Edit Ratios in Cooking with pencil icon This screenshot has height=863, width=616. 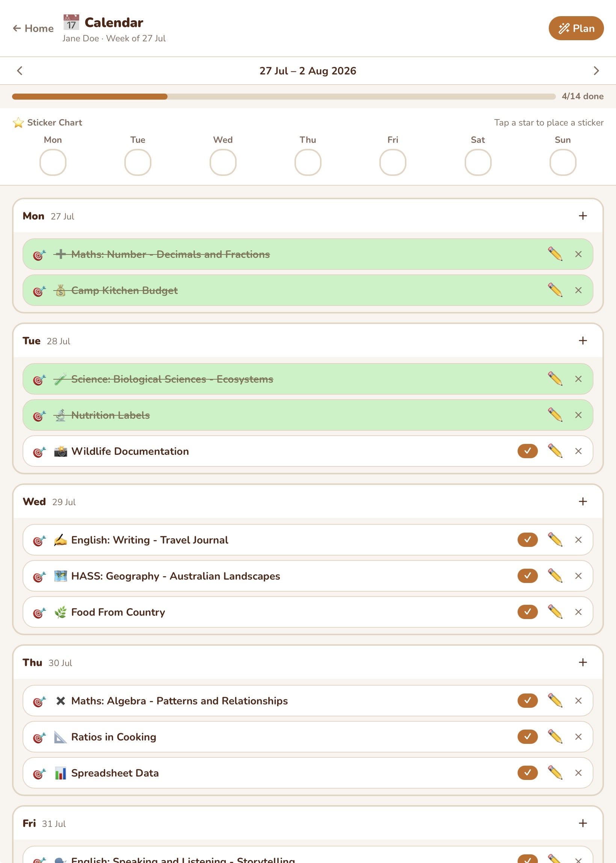pos(555,737)
